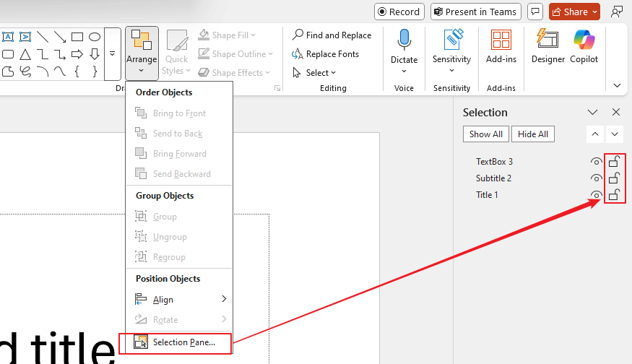Pick the Arc shape
Viewport: 632px width, 364px height.
[x=43, y=71]
